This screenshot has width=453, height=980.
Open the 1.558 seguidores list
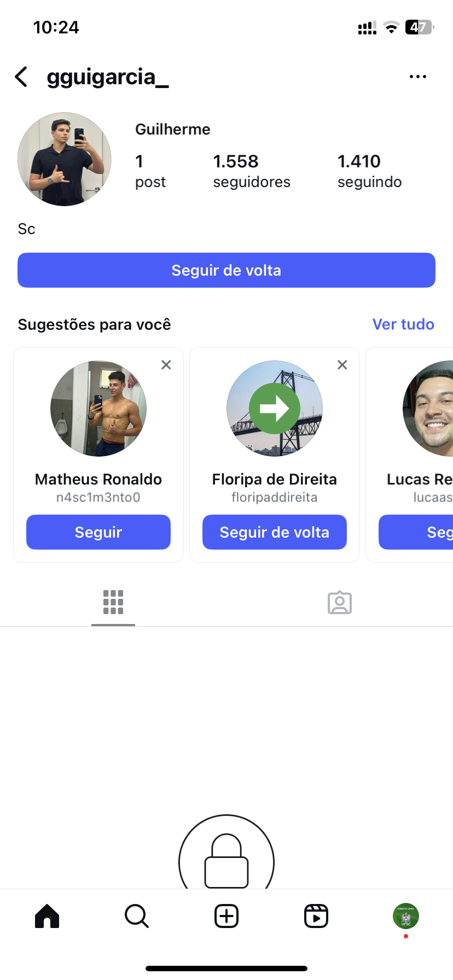click(252, 171)
